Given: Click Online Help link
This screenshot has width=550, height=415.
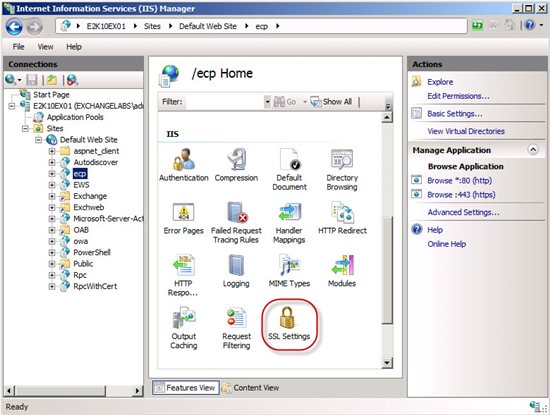Looking at the screenshot, I should (x=446, y=244).
